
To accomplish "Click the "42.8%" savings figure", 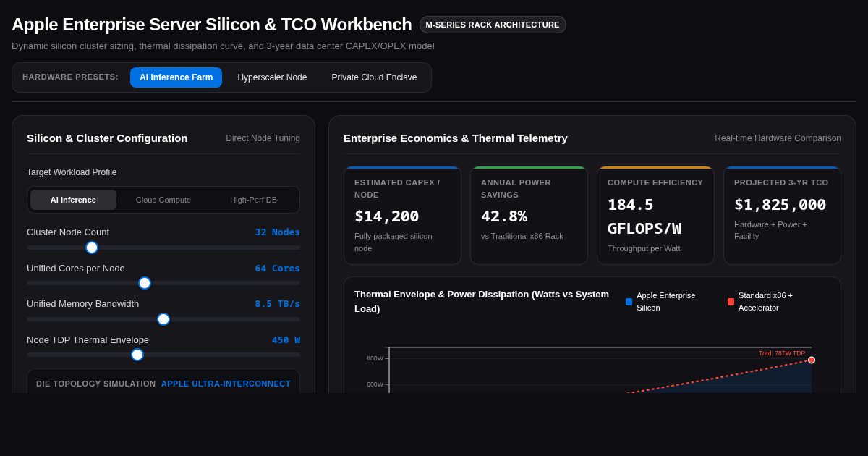I will point(504,216).
